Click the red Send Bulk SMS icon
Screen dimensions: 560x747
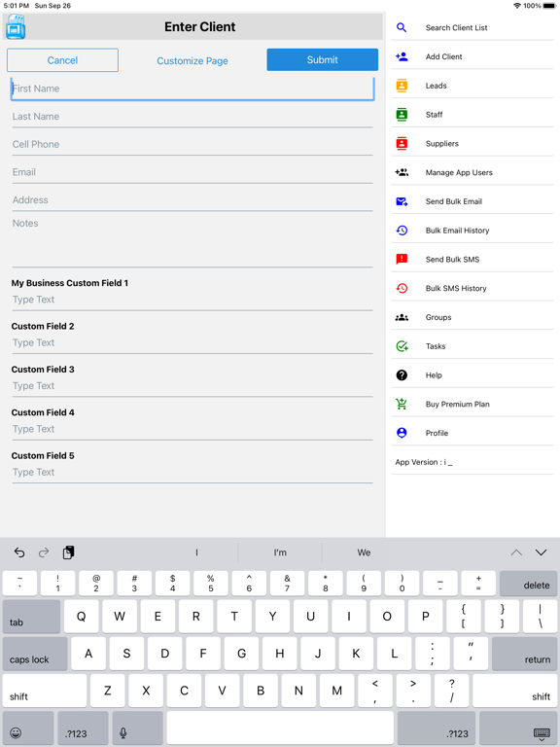(x=402, y=259)
